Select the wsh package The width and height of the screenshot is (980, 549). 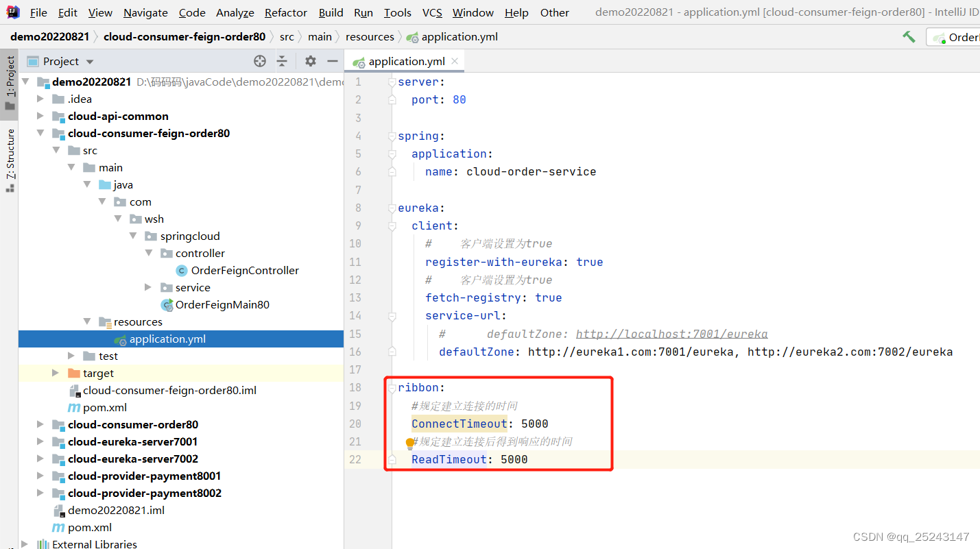[x=154, y=219]
